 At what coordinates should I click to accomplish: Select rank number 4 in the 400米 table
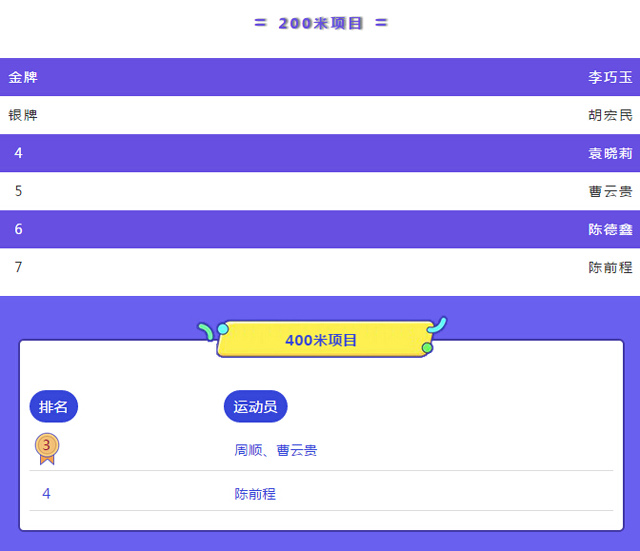47,494
